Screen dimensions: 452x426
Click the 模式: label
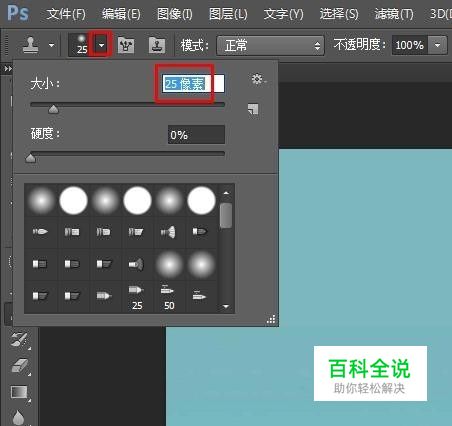(195, 45)
